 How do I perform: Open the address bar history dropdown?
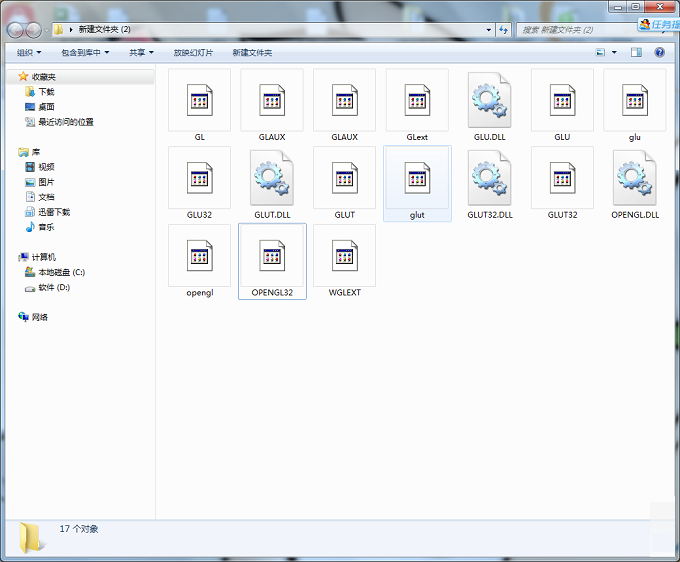click(489, 30)
